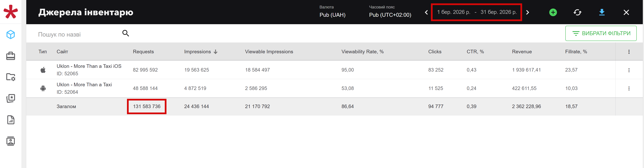
Task: Go to the next date period
Action: (x=528, y=12)
